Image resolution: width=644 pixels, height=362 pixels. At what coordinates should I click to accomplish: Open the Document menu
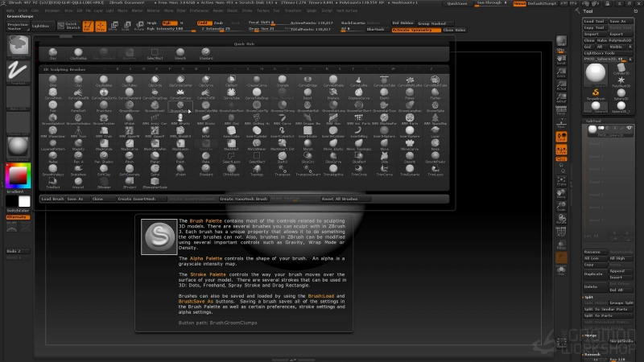(x=52, y=10)
